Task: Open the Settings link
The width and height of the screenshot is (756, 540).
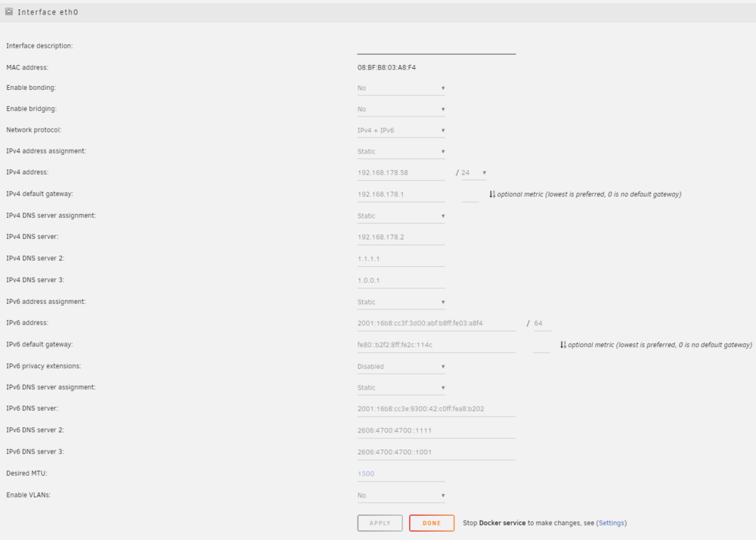Action: [612, 523]
